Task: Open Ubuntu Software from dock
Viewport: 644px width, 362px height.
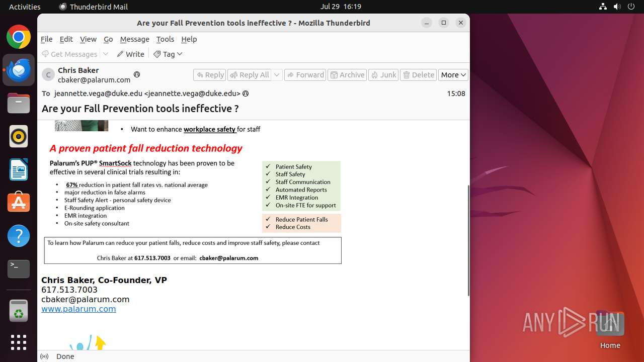Action: (x=19, y=203)
